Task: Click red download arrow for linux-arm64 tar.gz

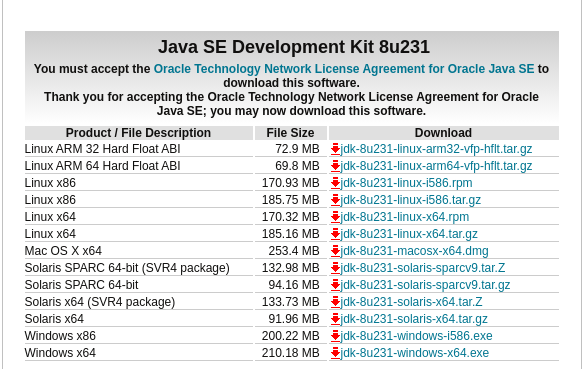Action: 335,166
